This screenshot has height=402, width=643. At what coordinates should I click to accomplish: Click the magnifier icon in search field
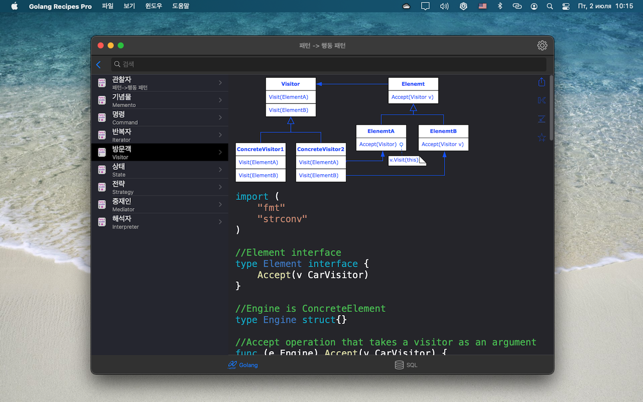tap(117, 64)
